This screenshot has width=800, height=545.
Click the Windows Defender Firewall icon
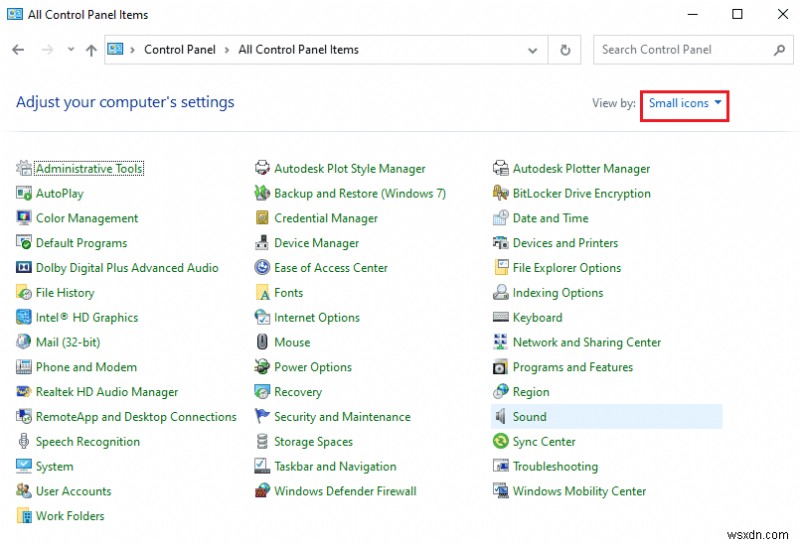coord(262,492)
